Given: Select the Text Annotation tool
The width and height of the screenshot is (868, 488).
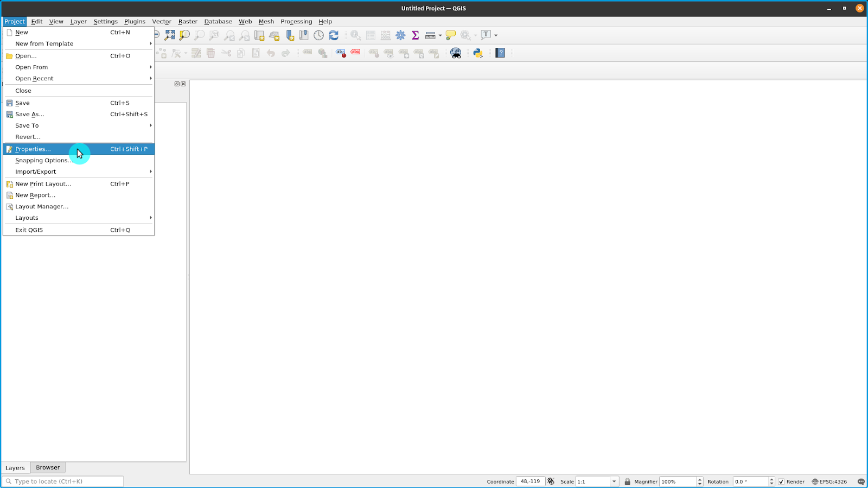Looking at the screenshot, I should click(486, 35).
